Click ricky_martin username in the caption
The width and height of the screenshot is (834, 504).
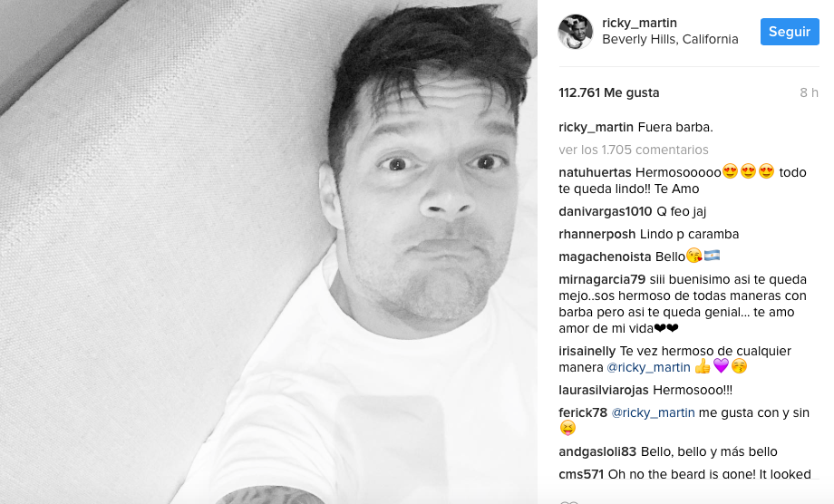pos(596,128)
